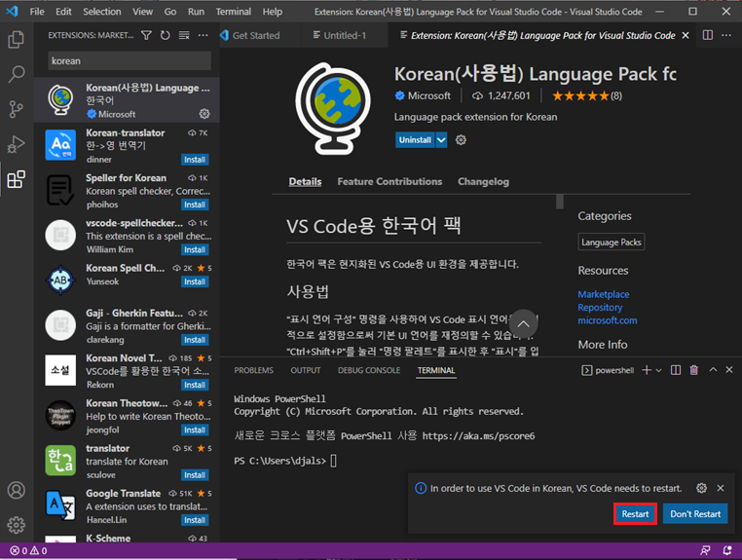
Task: Open the Terminal menu
Action: click(x=234, y=12)
